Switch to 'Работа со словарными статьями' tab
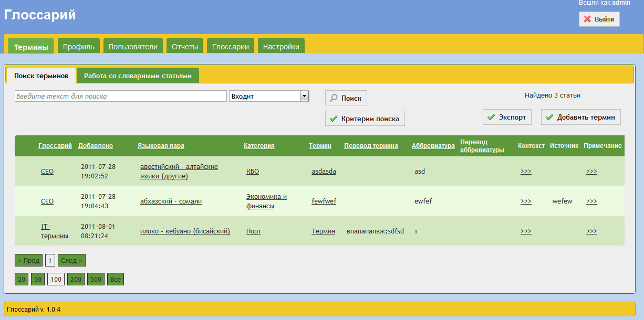 pyautogui.click(x=138, y=76)
